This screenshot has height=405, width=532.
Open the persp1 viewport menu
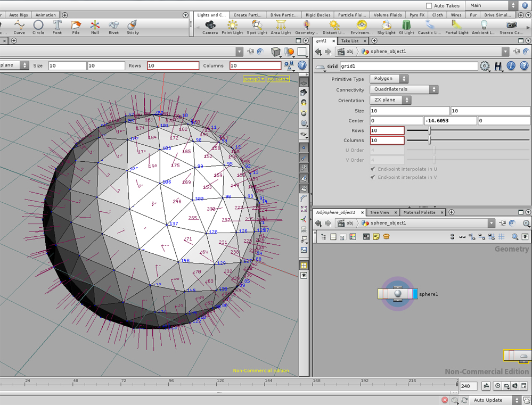(254, 79)
